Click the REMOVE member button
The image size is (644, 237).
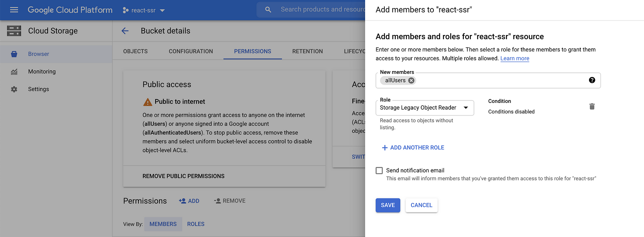click(x=229, y=201)
